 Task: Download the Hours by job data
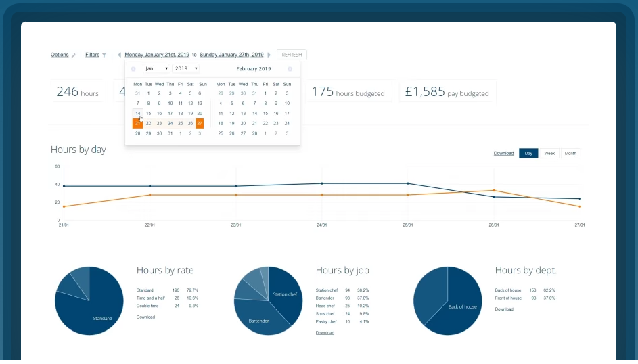(x=325, y=332)
